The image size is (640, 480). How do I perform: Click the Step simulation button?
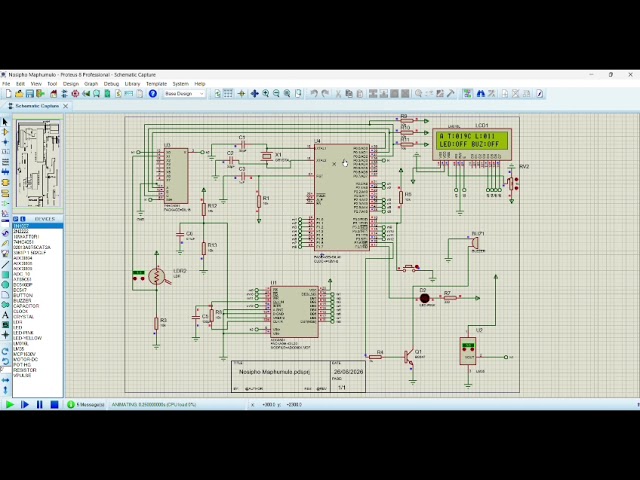(x=24, y=404)
